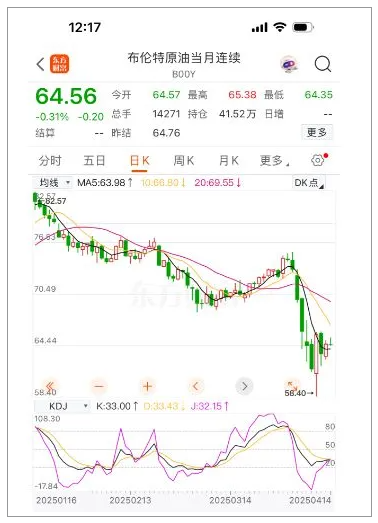The width and height of the screenshot is (378, 523).
Task: Zoom in chart with plus icon
Action: 147,386
